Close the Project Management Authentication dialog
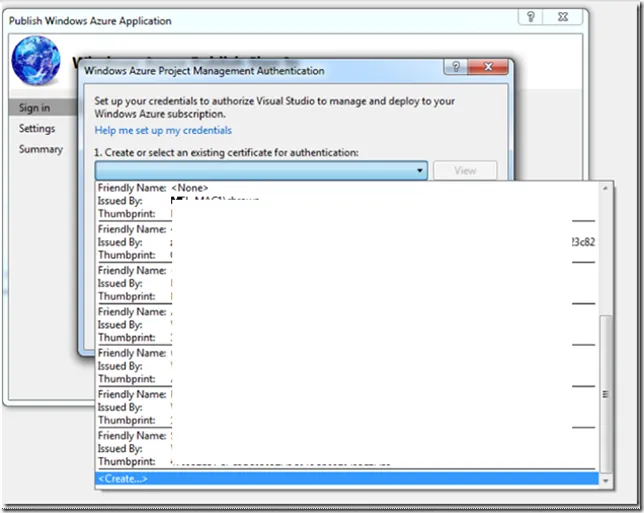The image size is (644, 513). pyautogui.click(x=488, y=67)
